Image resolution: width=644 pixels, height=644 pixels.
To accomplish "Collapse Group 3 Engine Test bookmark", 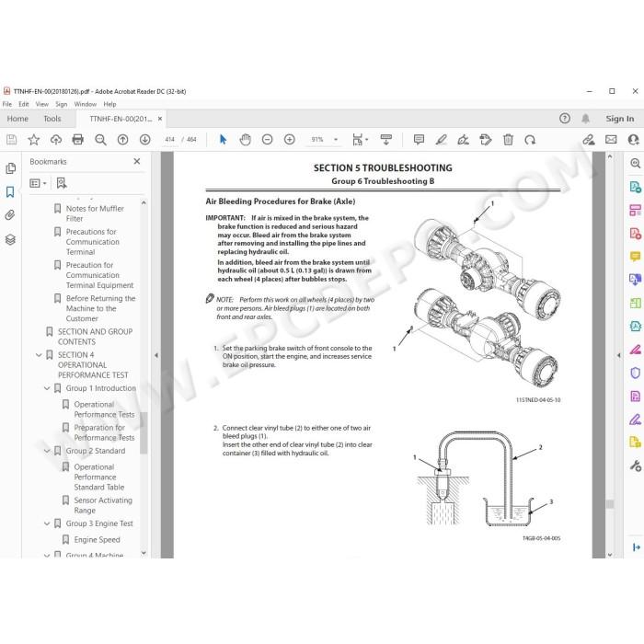I will pyautogui.click(x=47, y=523).
